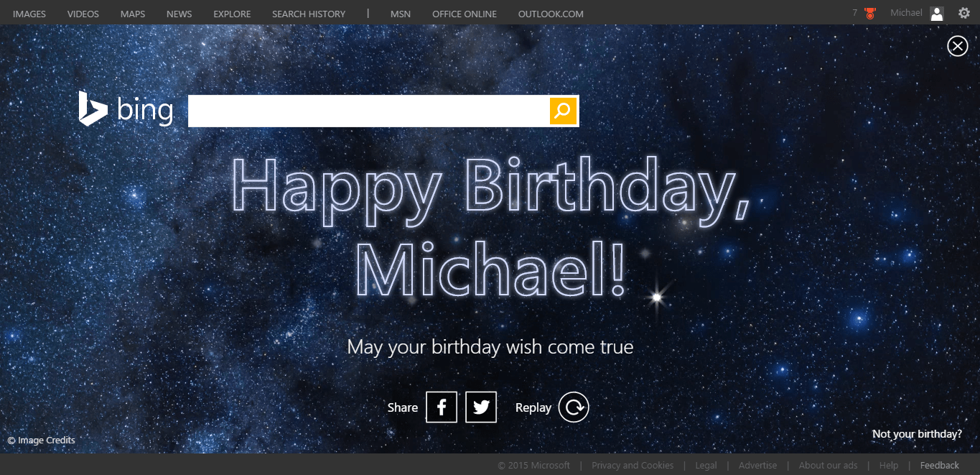Click the Michael profile avatar icon
The height and width of the screenshot is (475, 980).
point(937,14)
